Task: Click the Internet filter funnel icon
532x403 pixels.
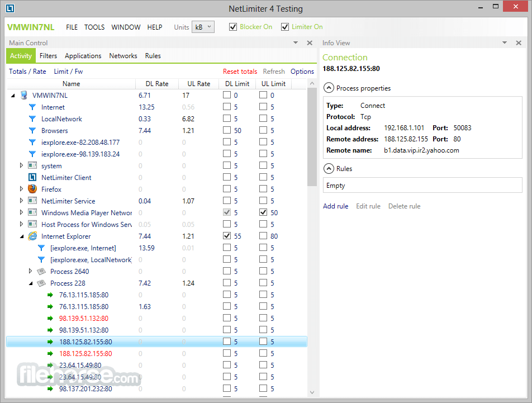Action: [x=32, y=107]
